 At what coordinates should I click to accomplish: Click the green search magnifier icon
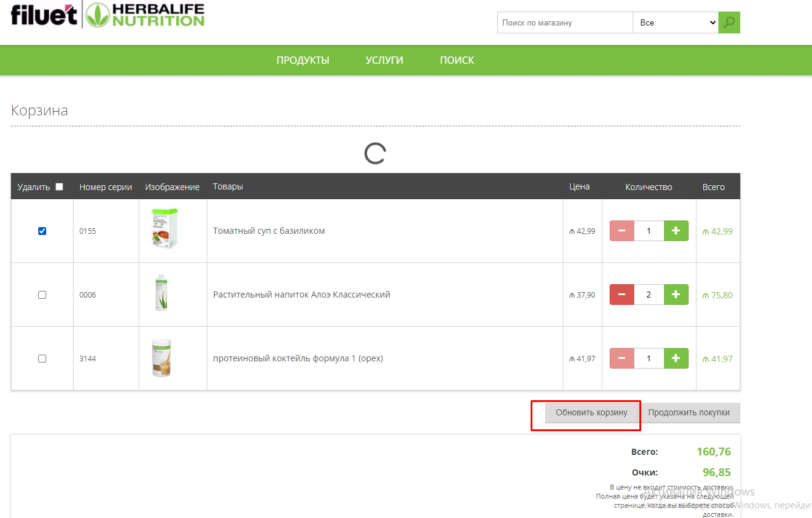(x=729, y=22)
